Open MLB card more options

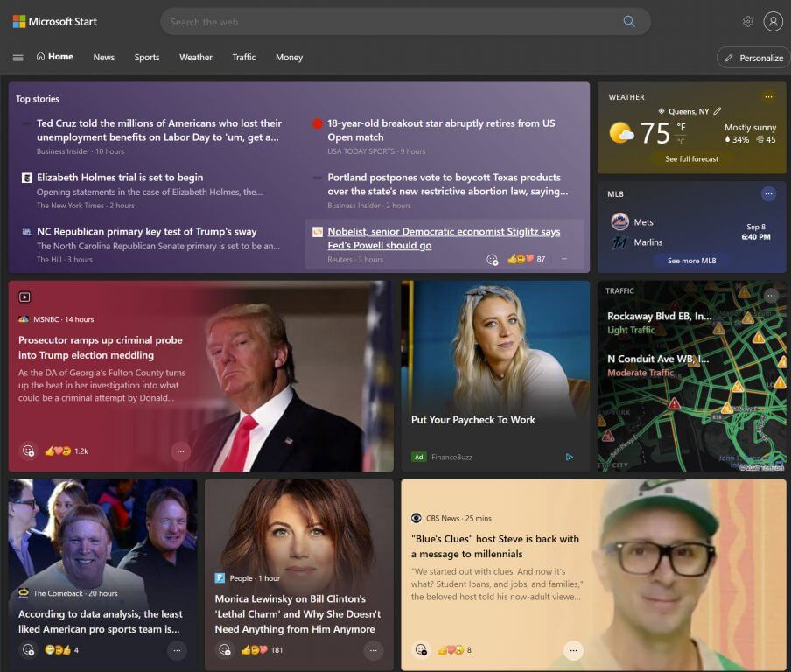pos(767,193)
